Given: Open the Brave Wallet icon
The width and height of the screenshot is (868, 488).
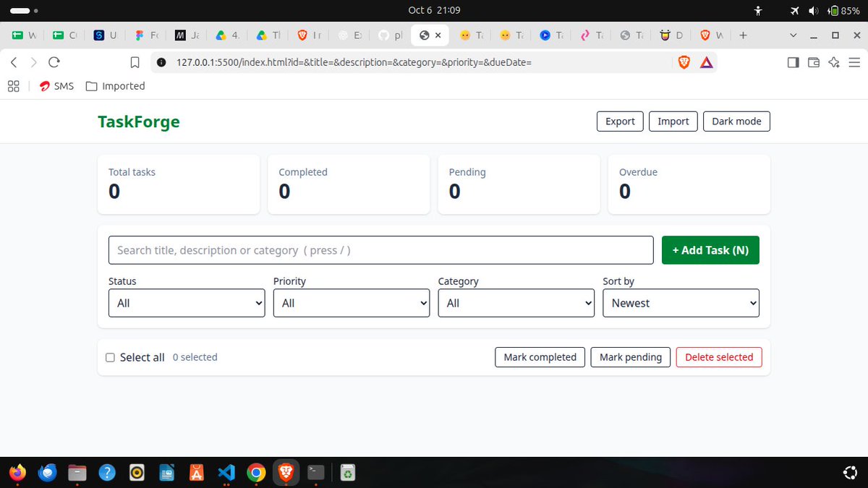Looking at the screenshot, I should 814,62.
